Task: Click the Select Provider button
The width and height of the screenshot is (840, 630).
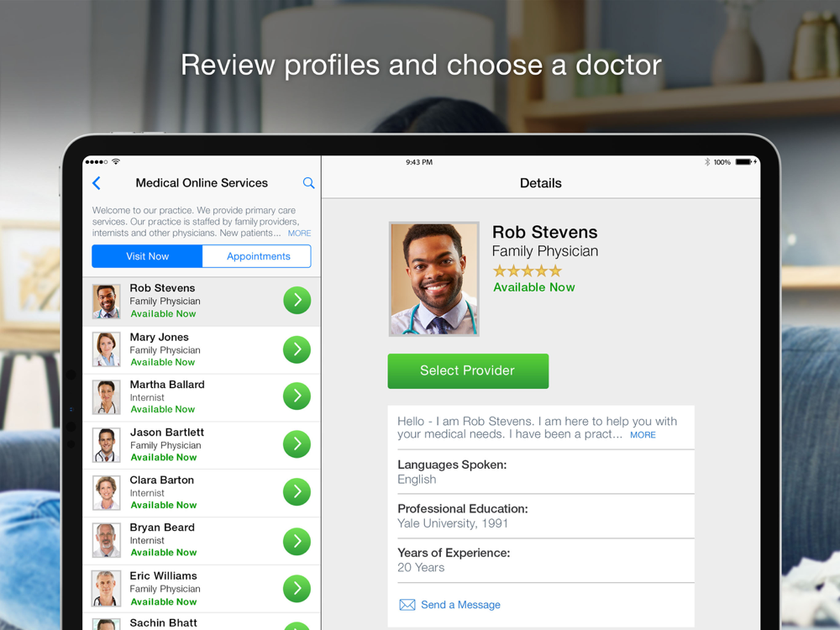Action: coord(468,370)
